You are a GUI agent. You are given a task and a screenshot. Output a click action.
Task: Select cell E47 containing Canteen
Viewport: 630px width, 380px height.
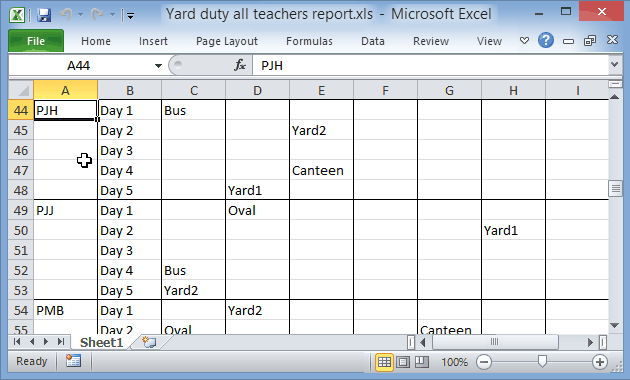[321, 170]
